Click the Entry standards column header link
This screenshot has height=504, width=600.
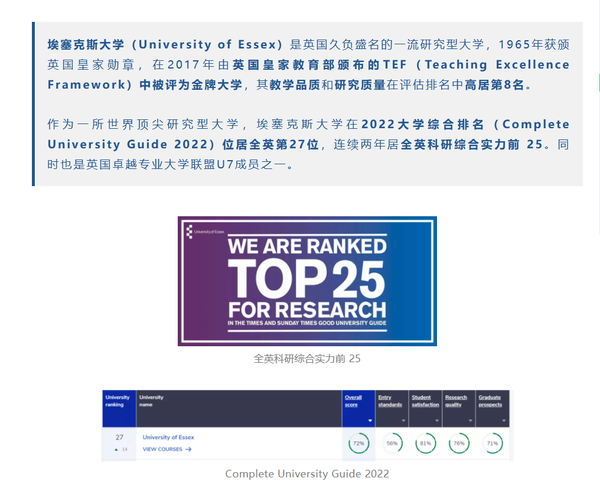(x=390, y=401)
